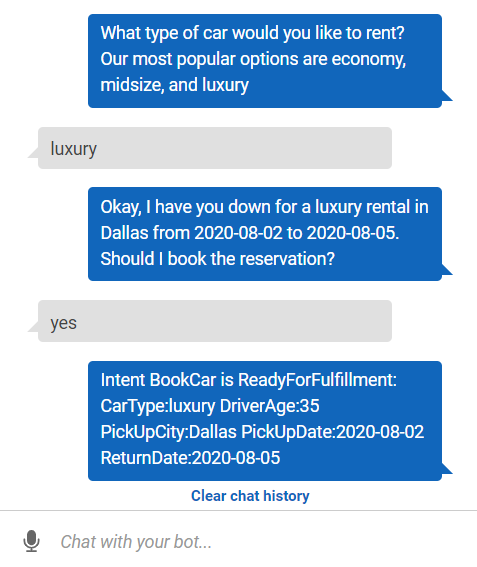Image resolution: width=477 pixels, height=567 pixels.
Task: Click the tail of the car type question bubble
Action: [x=447, y=96]
